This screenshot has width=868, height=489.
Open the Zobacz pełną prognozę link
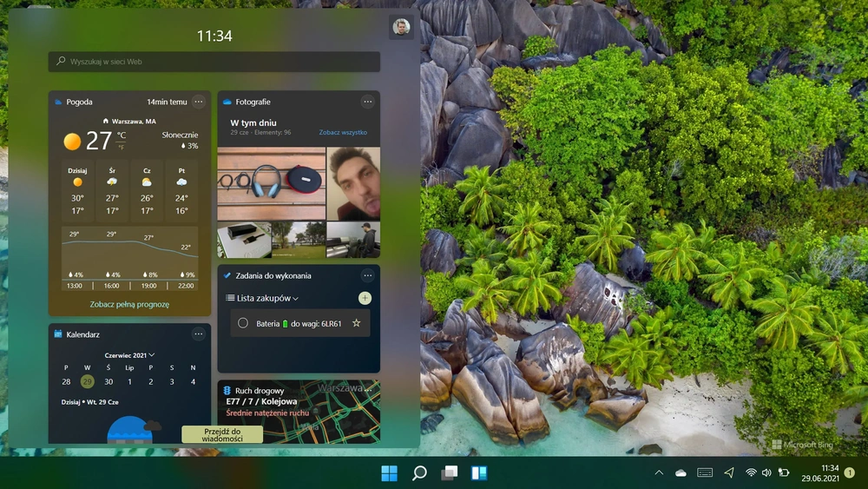coord(129,304)
